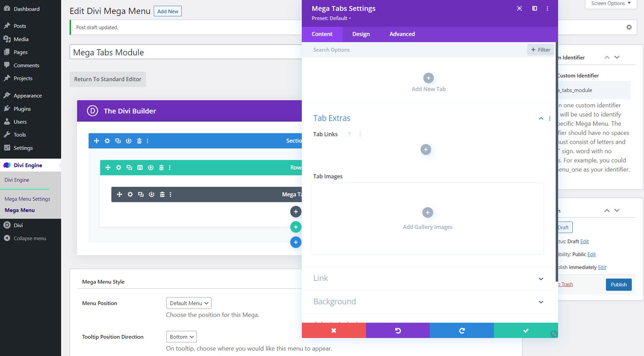Switch to the Content tab

(x=322, y=34)
